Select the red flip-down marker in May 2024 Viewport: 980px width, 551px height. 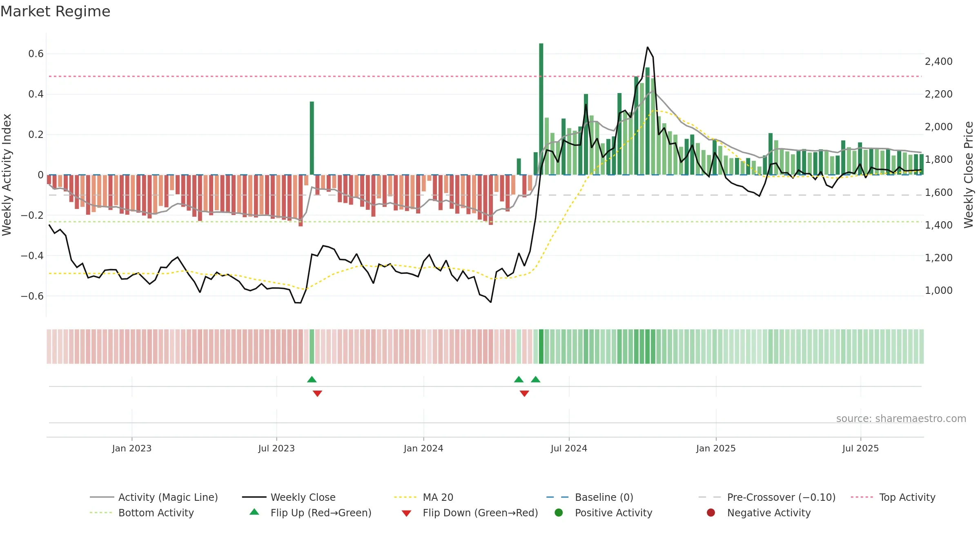[x=524, y=393]
